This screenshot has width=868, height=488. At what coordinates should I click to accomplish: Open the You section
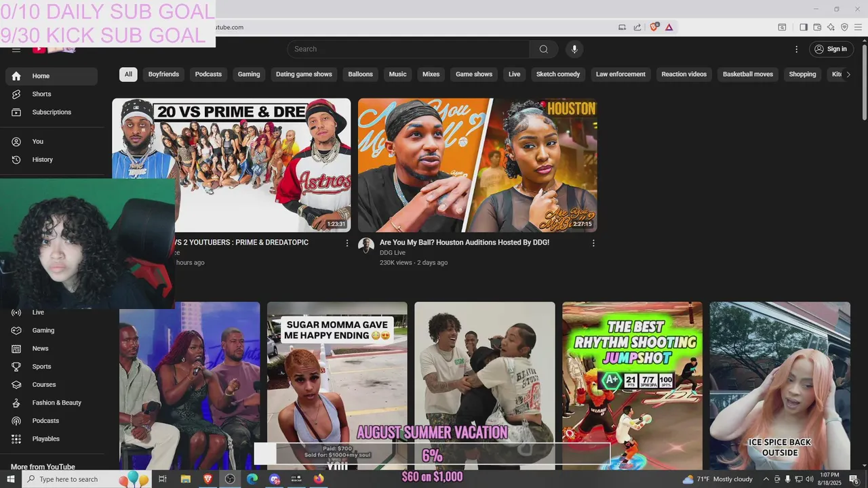[52, 142]
